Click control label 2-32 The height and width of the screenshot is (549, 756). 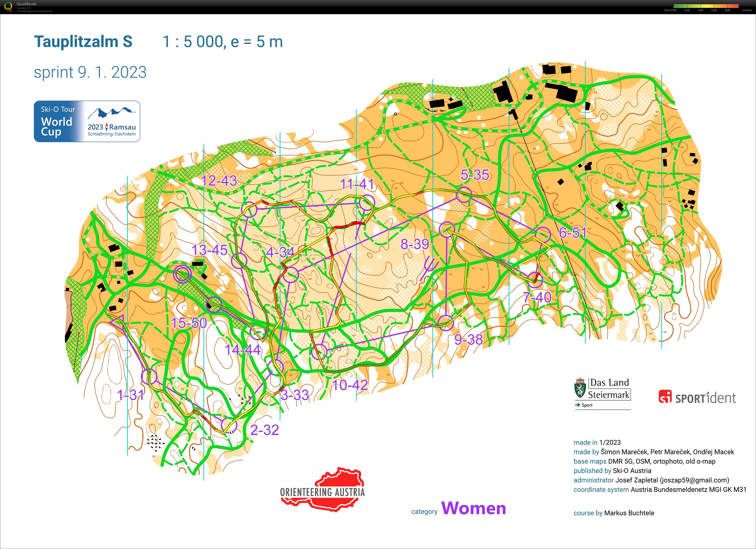pyautogui.click(x=265, y=430)
